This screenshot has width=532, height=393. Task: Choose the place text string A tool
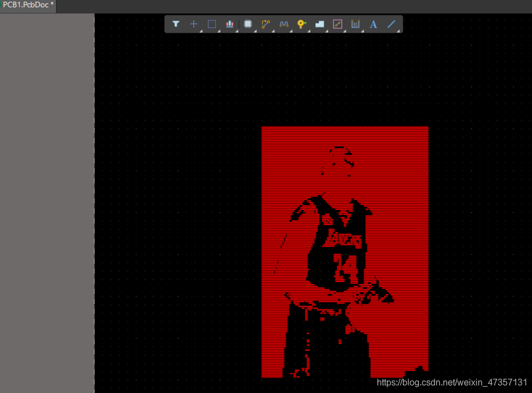(373, 24)
